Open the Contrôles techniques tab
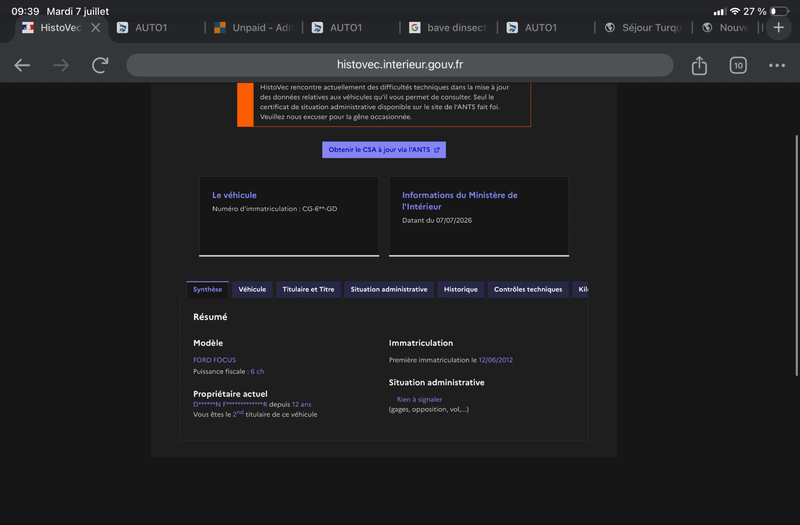Viewport: 800px width, 525px height. pyautogui.click(x=528, y=289)
